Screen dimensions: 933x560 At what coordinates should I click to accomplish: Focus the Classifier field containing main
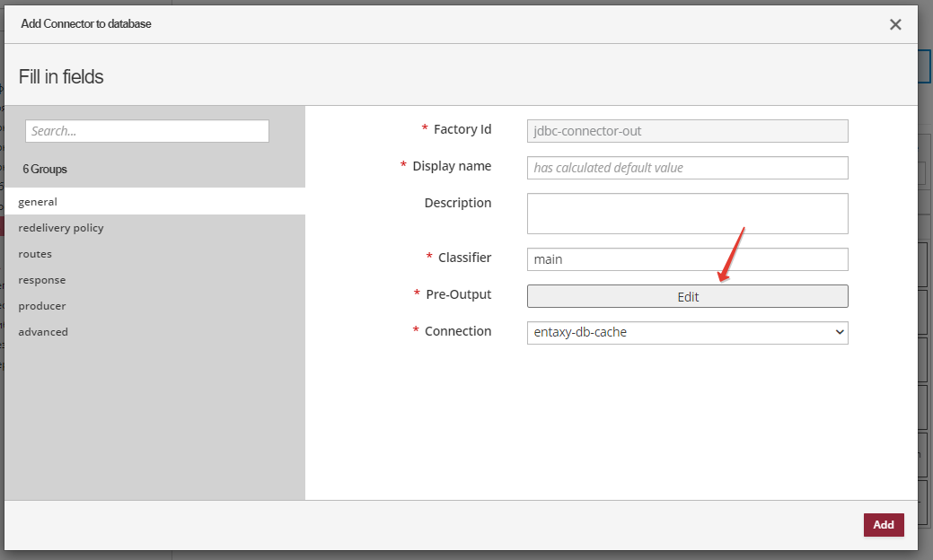pos(687,259)
